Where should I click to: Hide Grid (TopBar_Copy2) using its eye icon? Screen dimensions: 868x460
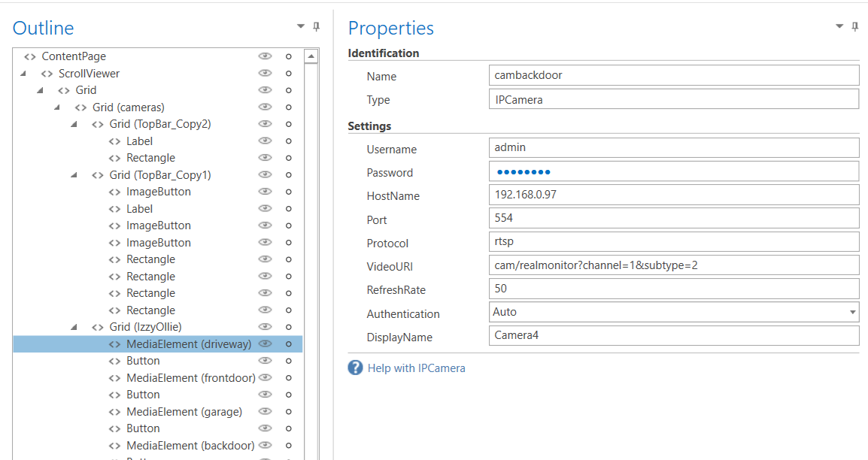coord(266,124)
